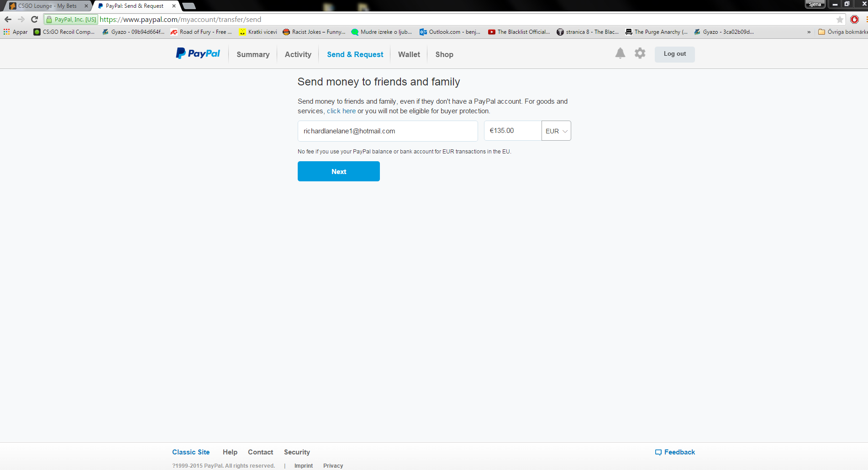Viewport: 868px width, 470px height.
Task: Open the Kratki vicevi bookmark
Action: 258,32
